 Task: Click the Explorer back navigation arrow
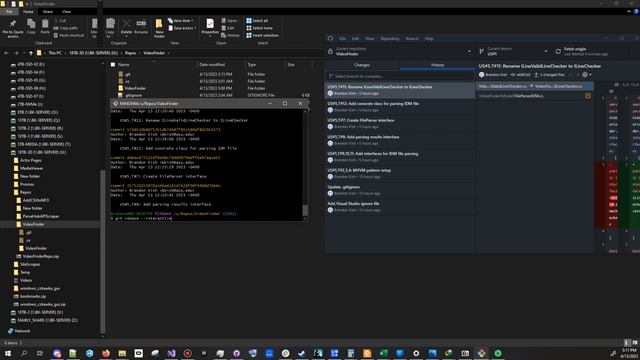6,53
